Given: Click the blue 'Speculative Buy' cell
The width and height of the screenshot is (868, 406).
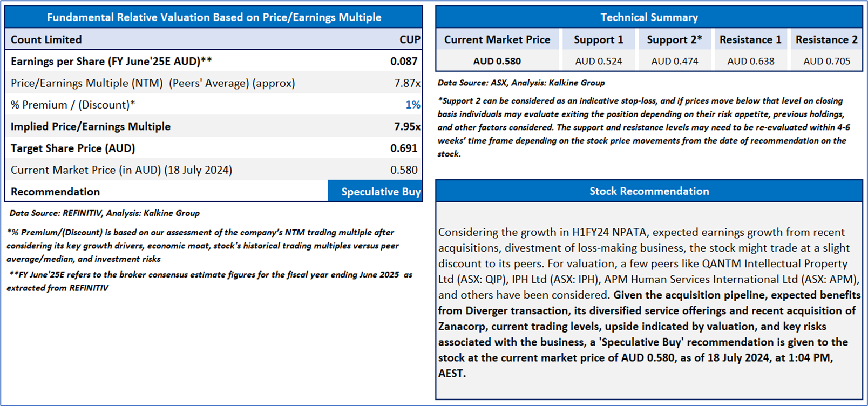Looking at the screenshot, I should pyautogui.click(x=375, y=192).
